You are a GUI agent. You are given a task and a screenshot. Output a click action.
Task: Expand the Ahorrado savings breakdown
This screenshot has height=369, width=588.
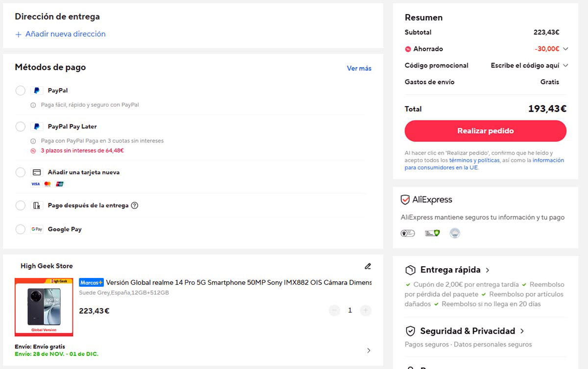(x=565, y=48)
